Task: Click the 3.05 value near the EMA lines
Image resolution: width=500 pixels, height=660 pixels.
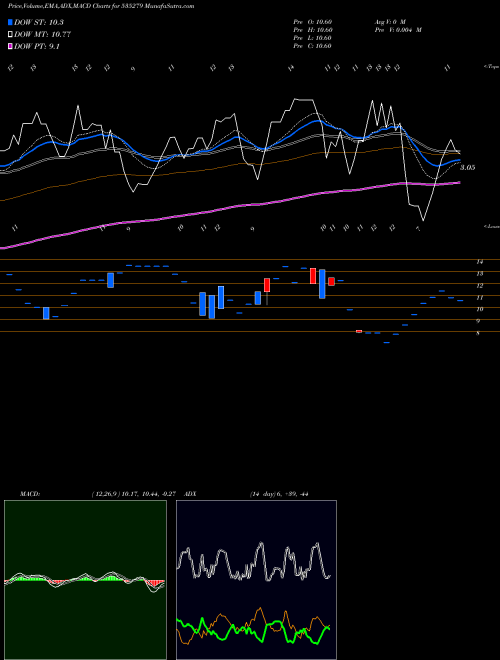Action: click(468, 168)
